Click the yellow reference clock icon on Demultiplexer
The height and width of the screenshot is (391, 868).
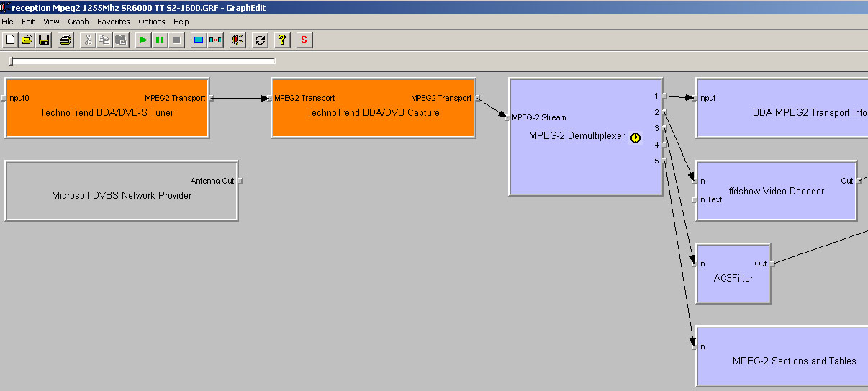tap(635, 138)
